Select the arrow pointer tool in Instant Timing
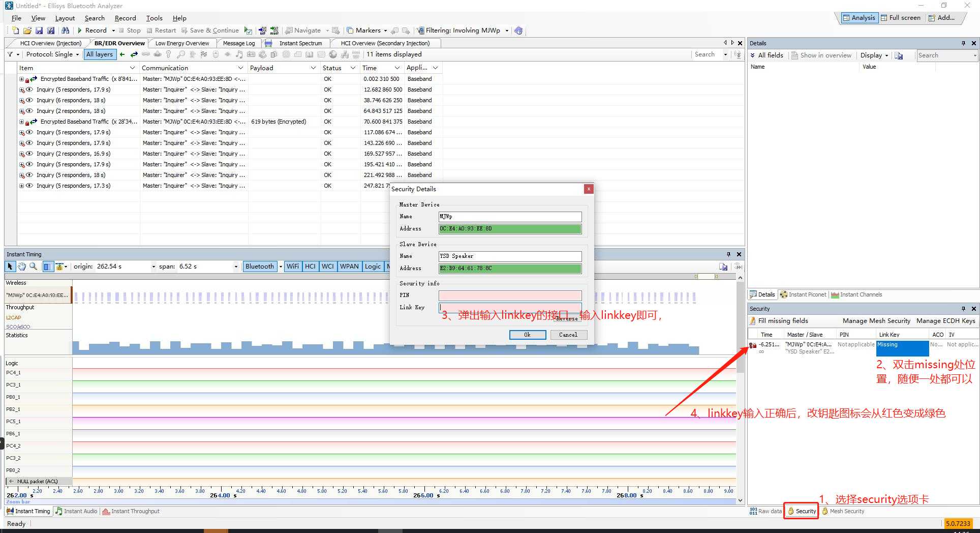This screenshot has width=980, height=533. pos(10,266)
